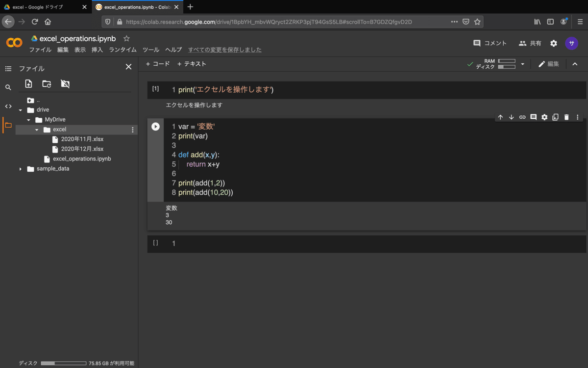Screen dimensions: 588x368
Task: Move the cell up
Action: point(500,117)
